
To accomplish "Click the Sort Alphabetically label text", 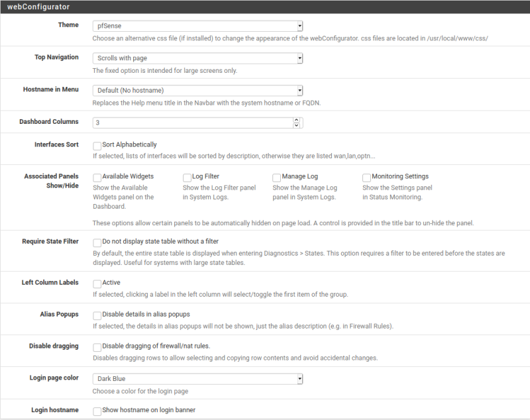I will 129,144.
